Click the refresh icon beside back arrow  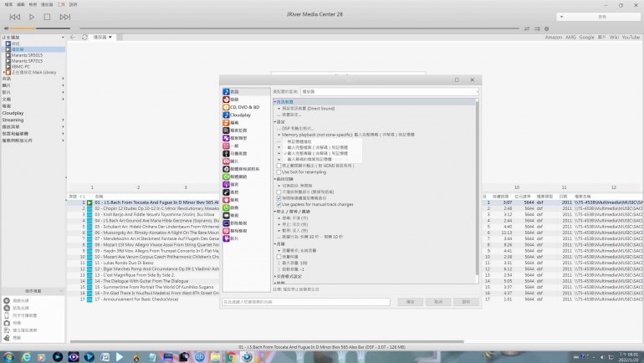click(84, 38)
